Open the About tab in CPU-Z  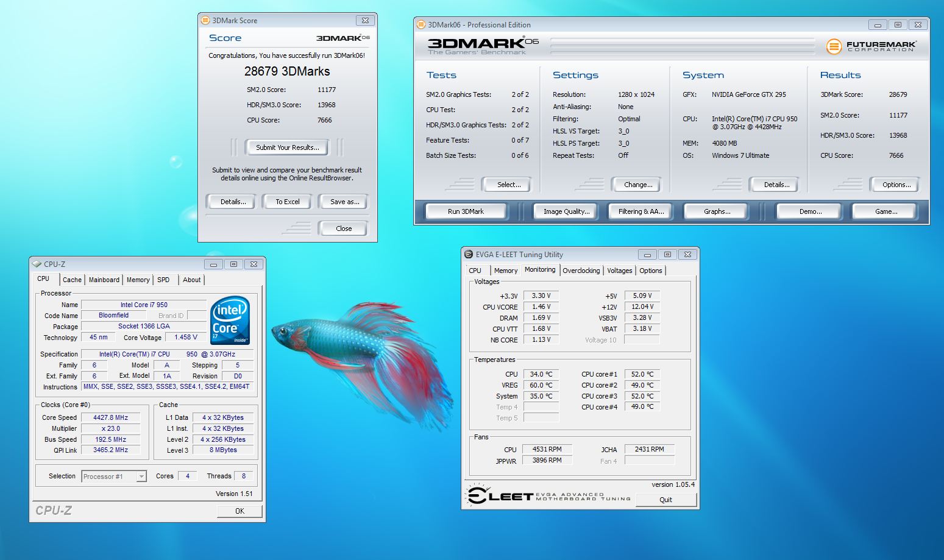[191, 280]
